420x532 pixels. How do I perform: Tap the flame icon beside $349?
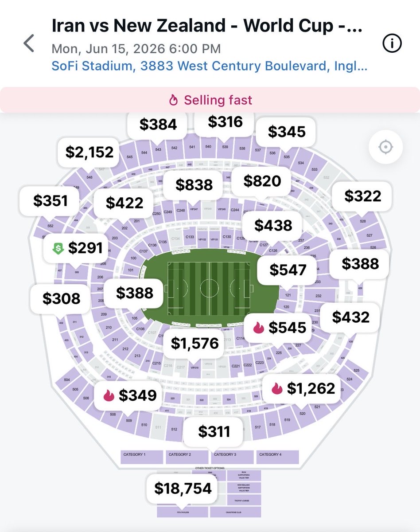tap(109, 395)
